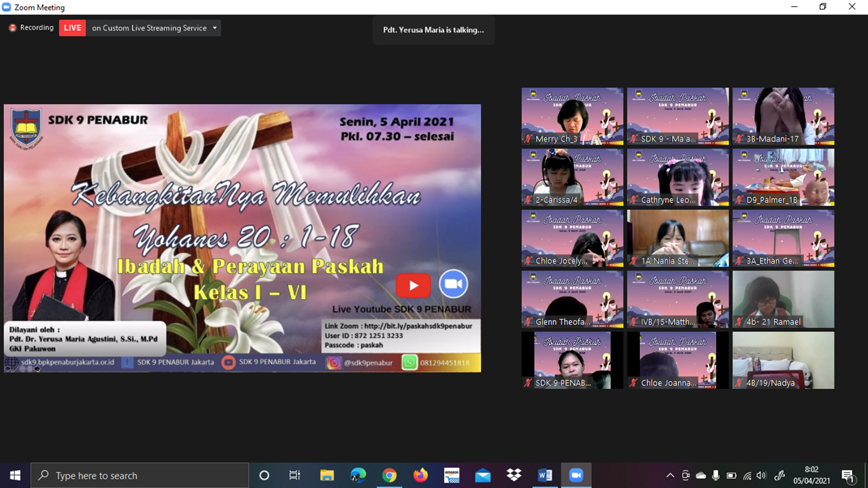This screenshot has height=488, width=868.
Task: Open Windows Ink Workspace pen icon
Action: point(779,475)
